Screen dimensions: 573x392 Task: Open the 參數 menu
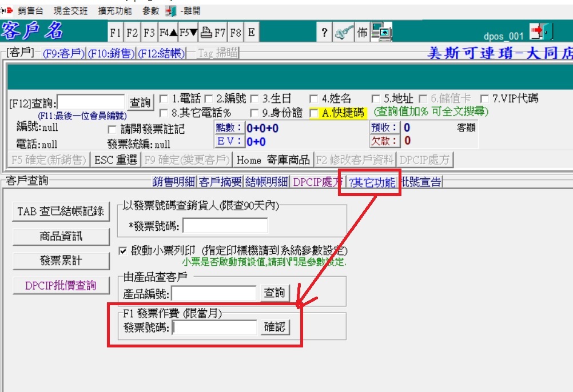point(150,11)
